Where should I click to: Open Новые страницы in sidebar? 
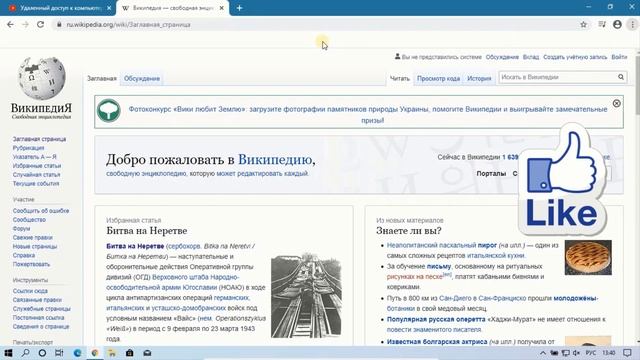click(x=35, y=247)
